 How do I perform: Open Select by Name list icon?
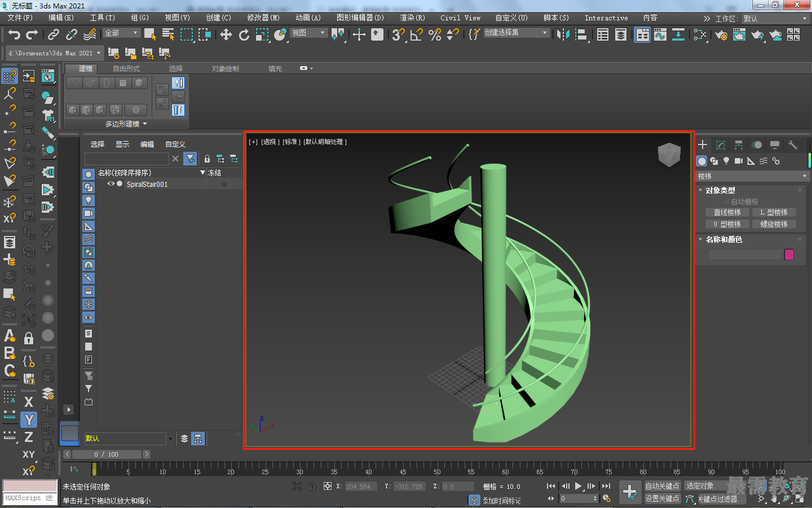[168, 34]
